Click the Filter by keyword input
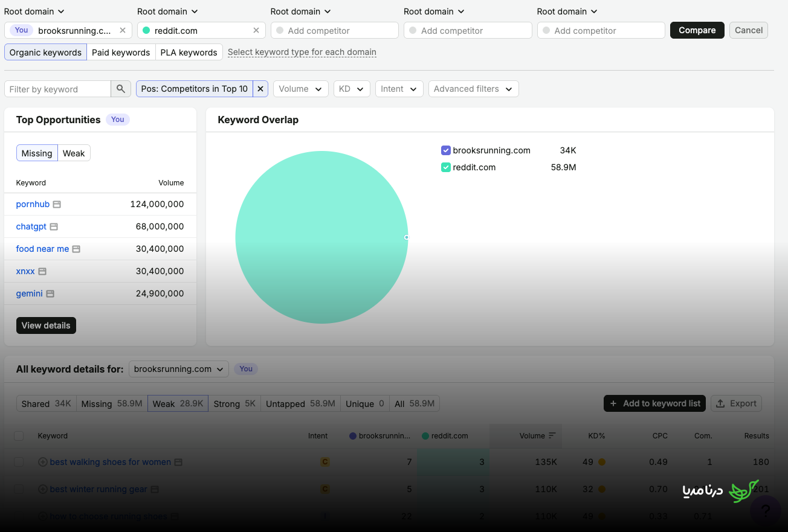The width and height of the screenshot is (788, 532). pos(58,89)
